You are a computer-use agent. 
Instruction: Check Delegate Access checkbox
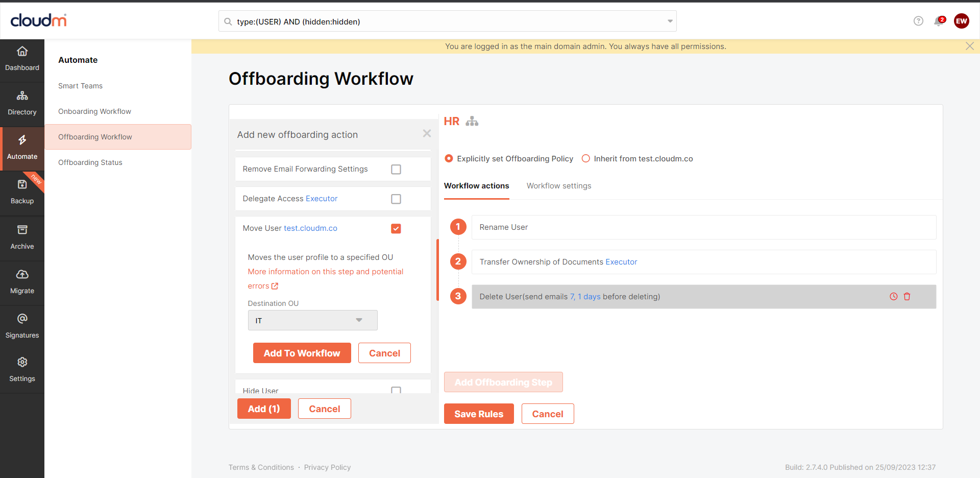coord(396,199)
